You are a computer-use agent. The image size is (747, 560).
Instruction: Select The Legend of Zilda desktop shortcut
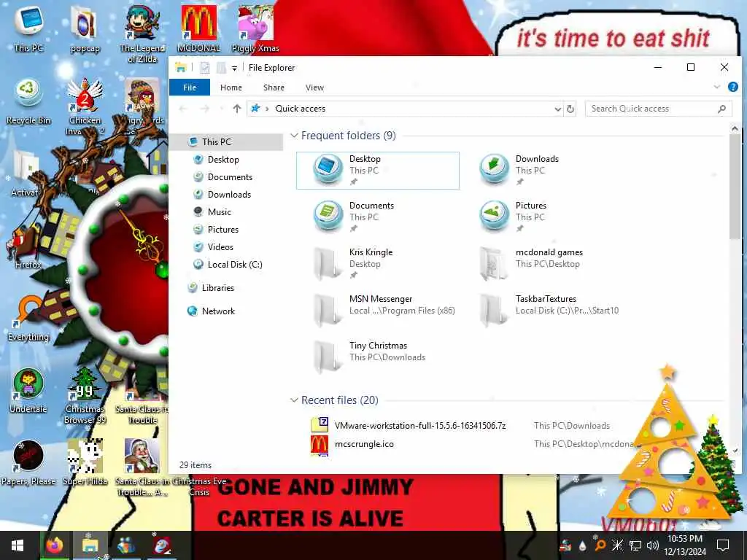click(x=142, y=34)
